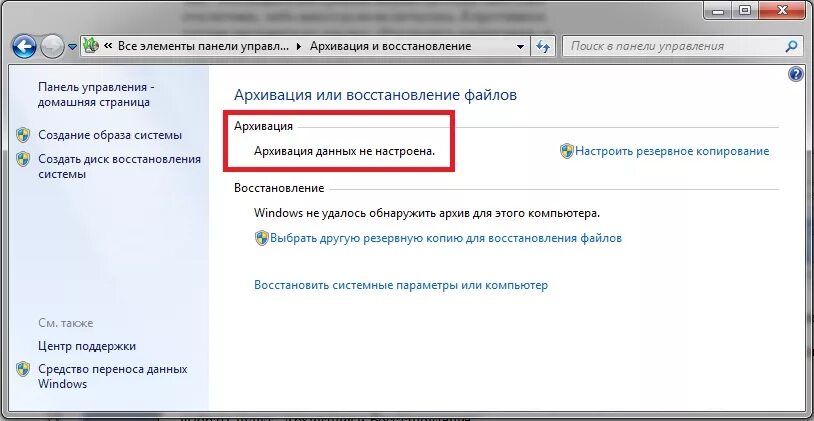Click the Control Panel icon in address bar
The image size is (814, 421).
click(x=91, y=46)
